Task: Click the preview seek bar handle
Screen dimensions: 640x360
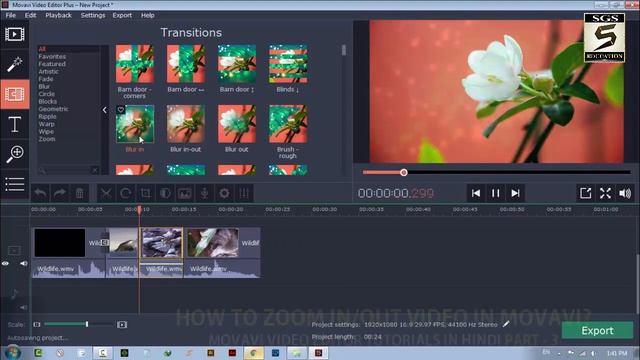Action: 404,172
